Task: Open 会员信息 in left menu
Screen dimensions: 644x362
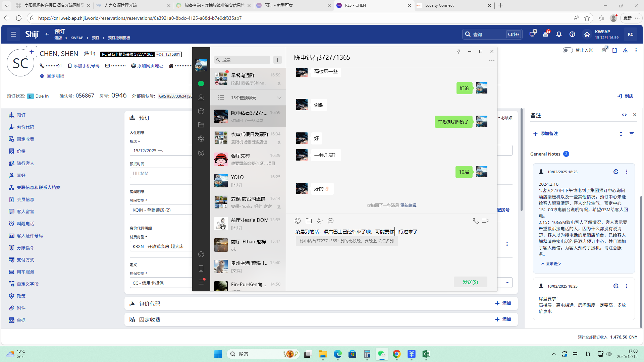Action: tap(25, 199)
